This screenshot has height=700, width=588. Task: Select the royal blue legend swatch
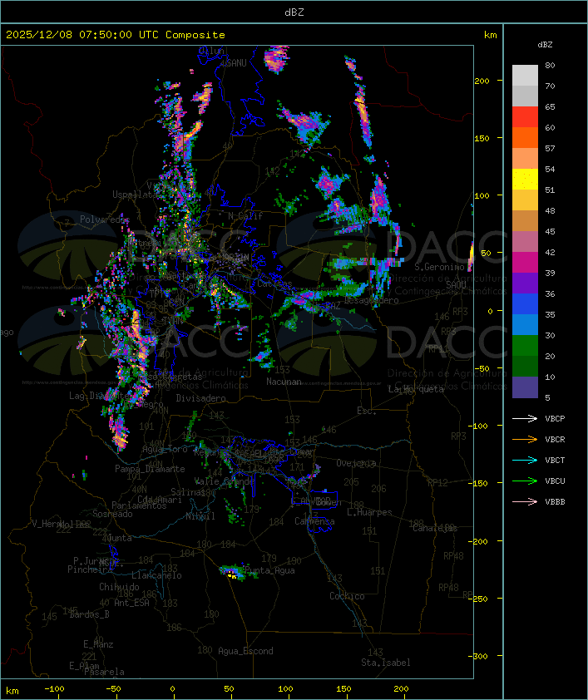(525, 304)
